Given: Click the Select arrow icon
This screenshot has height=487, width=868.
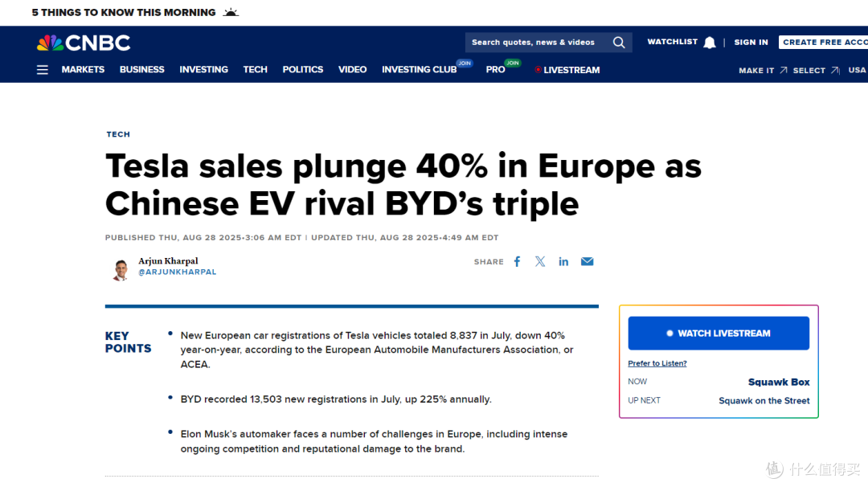Looking at the screenshot, I should tap(835, 70).
